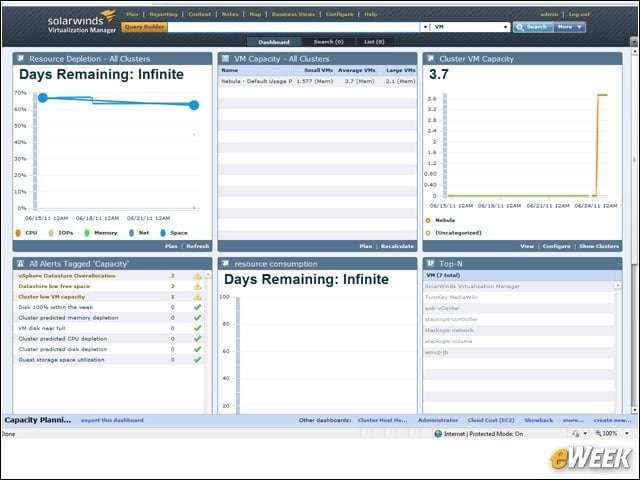The height and width of the screenshot is (480, 640).
Task: Toggle the (Uncategorized) series in Cluster VM Capacity
Action: [x=453, y=233]
